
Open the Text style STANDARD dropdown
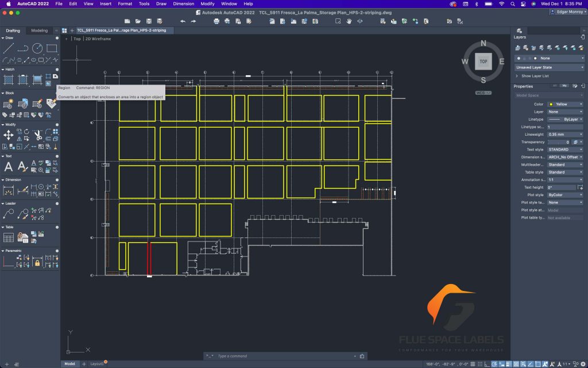(x=564, y=149)
